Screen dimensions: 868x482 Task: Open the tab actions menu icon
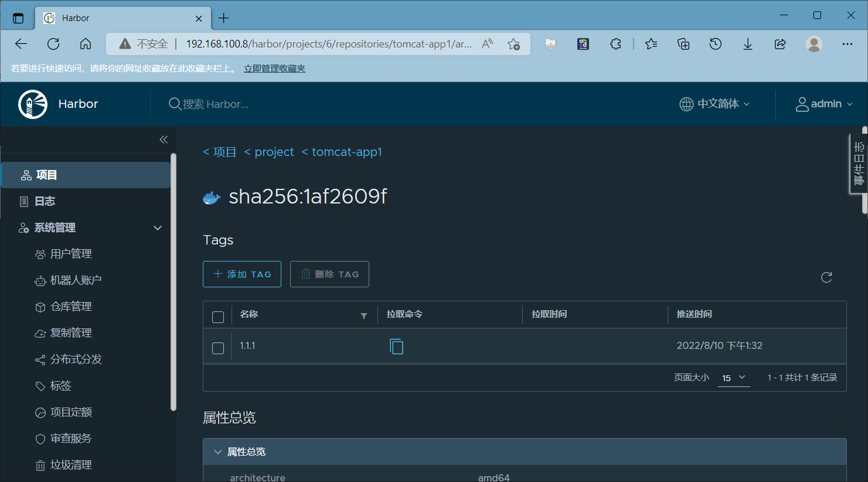point(18,18)
